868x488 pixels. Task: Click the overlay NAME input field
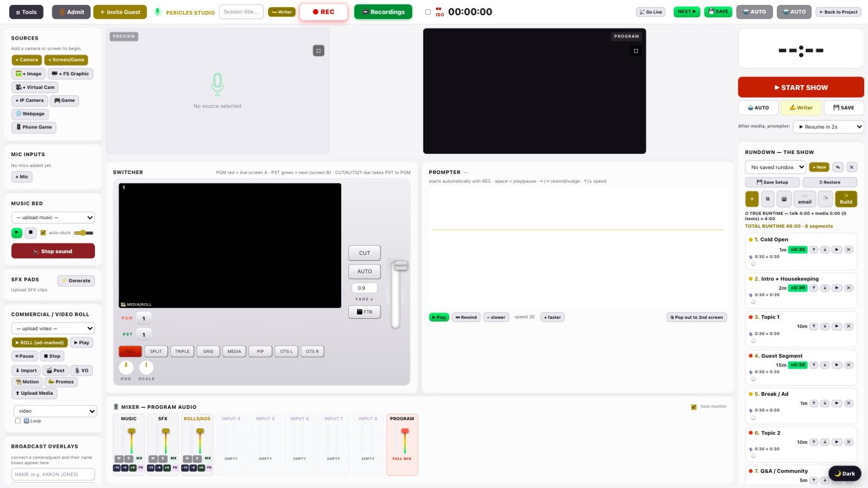click(53, 474)
